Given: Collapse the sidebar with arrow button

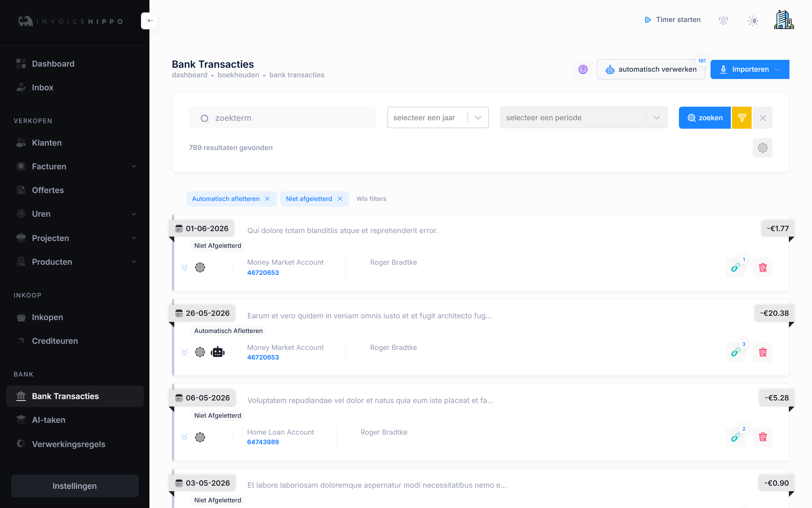Looking at the screenshot, I should [150, 21].
